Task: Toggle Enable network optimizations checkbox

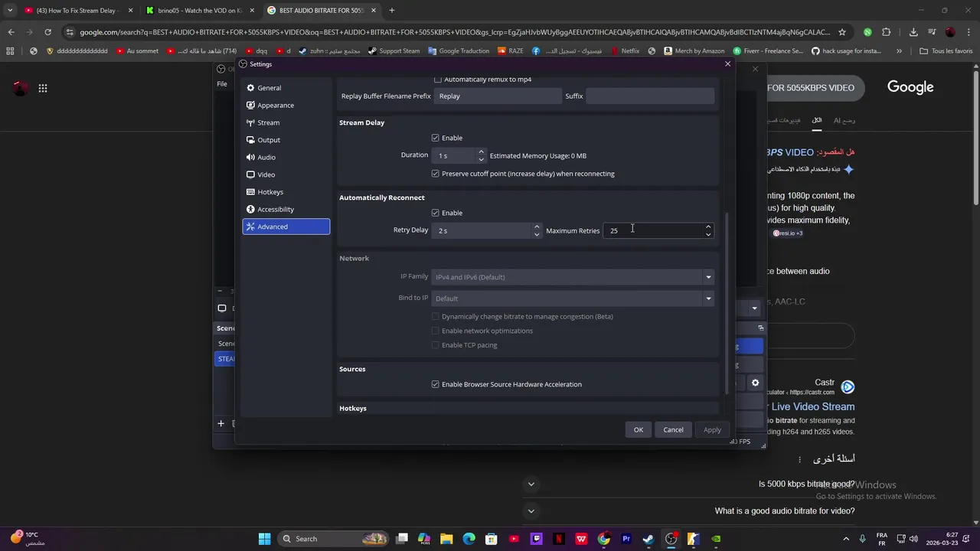Action: point(436,331)
